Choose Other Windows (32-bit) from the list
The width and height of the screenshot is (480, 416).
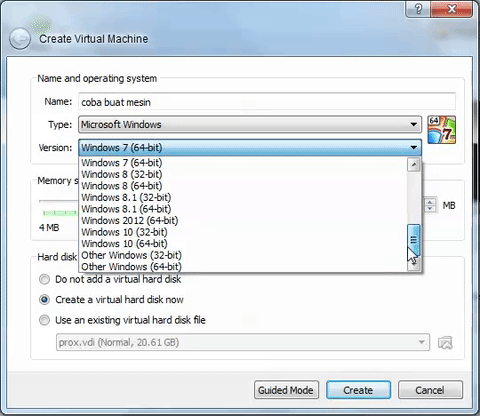243,255
